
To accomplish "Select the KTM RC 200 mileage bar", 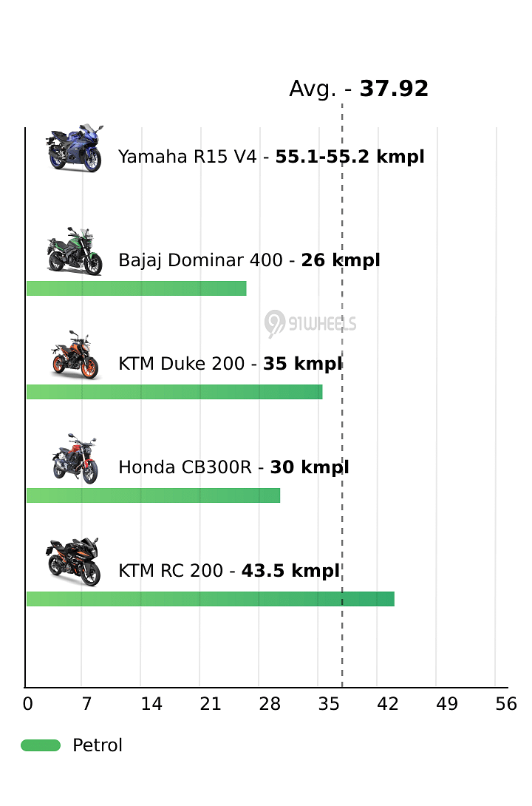I will 211,599.
